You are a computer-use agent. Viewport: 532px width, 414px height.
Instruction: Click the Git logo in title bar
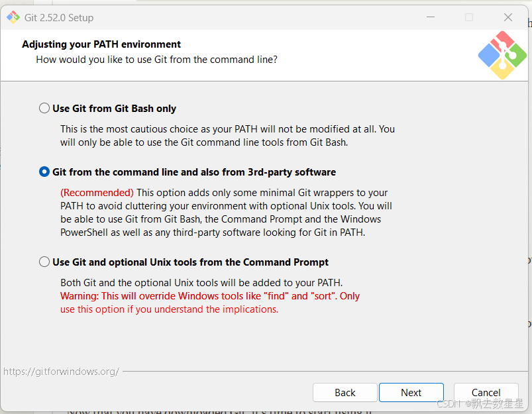click(x=13, y=17)
